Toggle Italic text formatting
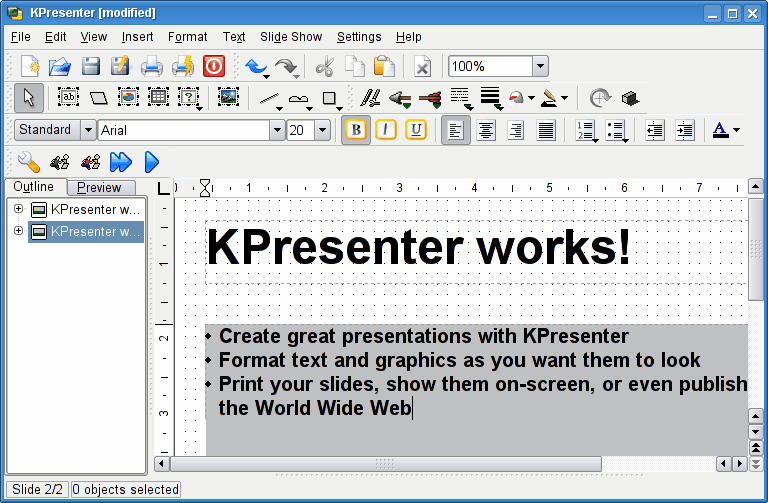 pyautogui.click(x=386, y=130)
